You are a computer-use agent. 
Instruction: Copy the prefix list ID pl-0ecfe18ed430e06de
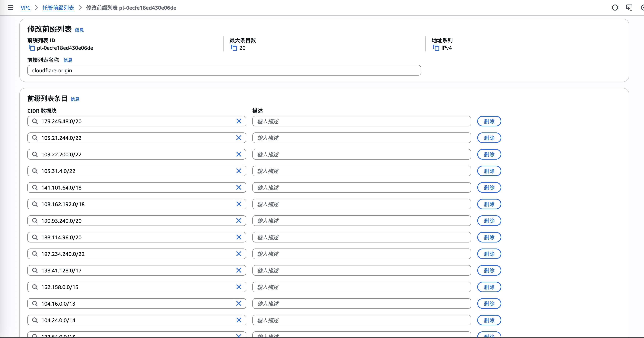pyautogui.click(x=32, y=48)
